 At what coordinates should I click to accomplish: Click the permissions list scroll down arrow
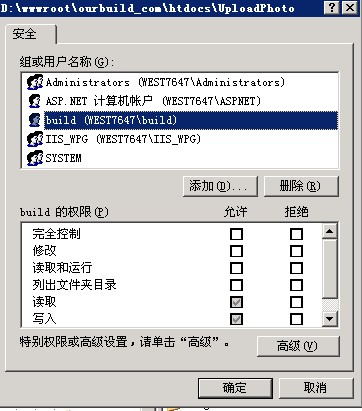330,319
